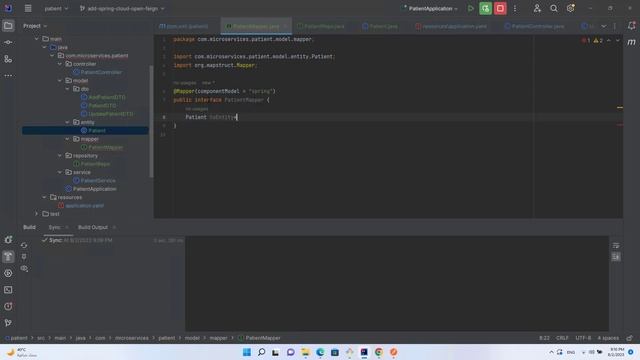Viewport: 640px width, 360px height.
Task: Collapse the resources folder
Action: pyautogui.click(x=44, y=197)
